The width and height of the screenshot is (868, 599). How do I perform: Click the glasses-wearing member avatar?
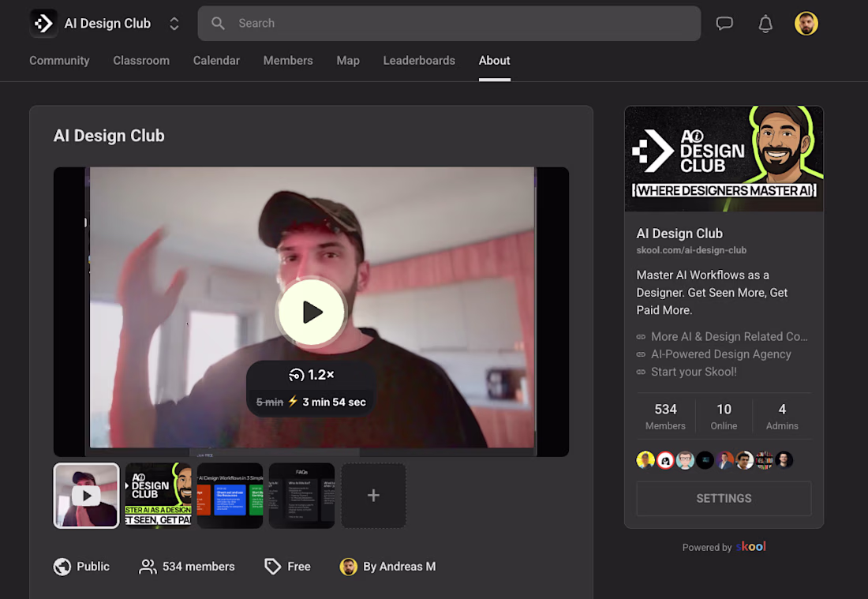tap(685, 460)
